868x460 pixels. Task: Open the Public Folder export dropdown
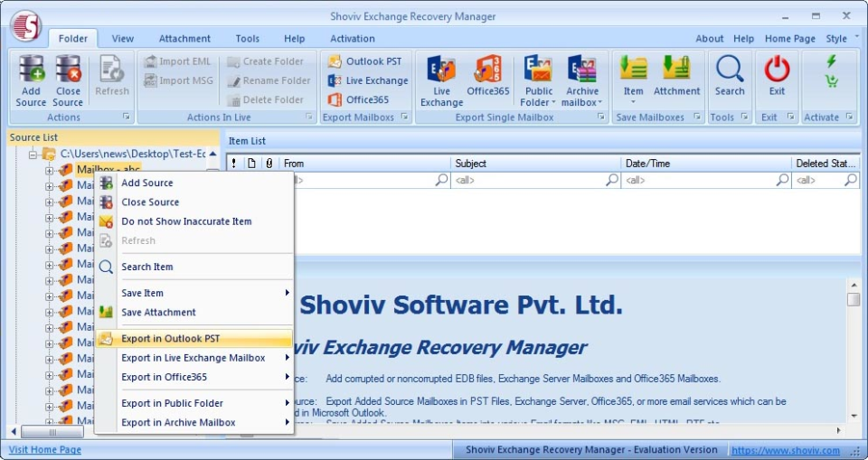[538, 80]
